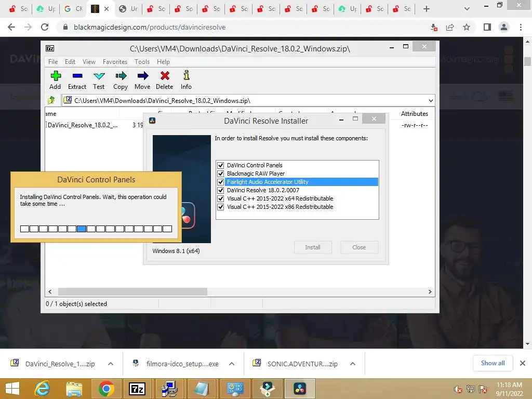Uncheck Visual C++ x86 Redistributable component
Viewport: 532px width, 399px height.
point(220,207)
